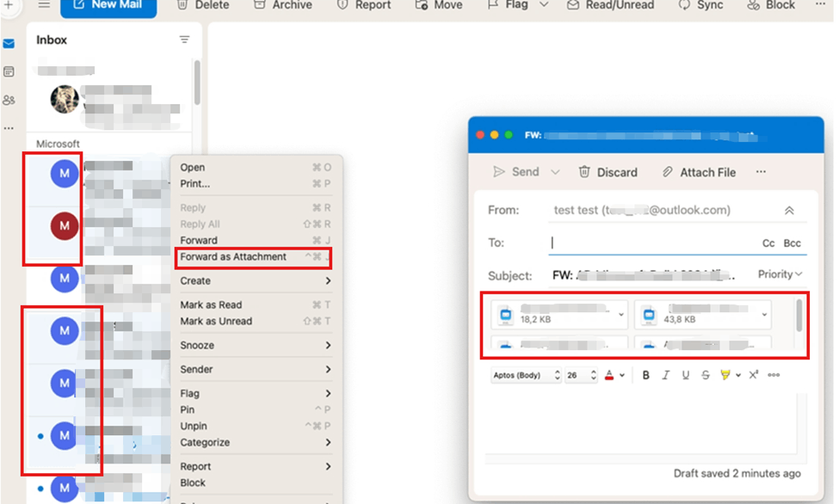
Task: Choose Print... in the context menu
Action: click(256, 183)
